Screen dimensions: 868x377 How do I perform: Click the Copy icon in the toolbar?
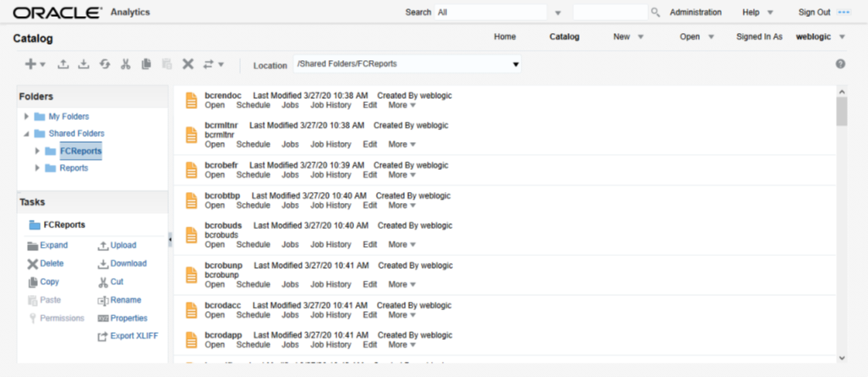[x=146, y=64]
